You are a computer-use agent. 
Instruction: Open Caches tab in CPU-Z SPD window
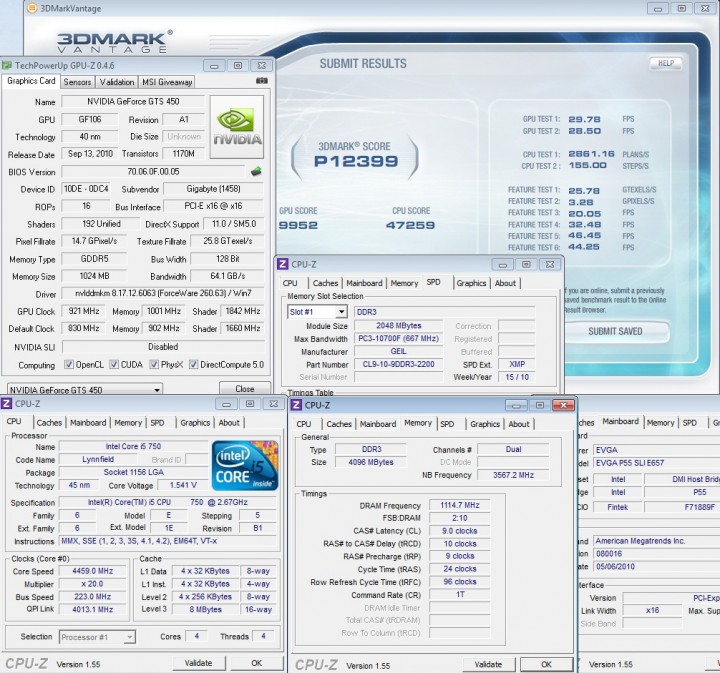[x=325, y=283]
